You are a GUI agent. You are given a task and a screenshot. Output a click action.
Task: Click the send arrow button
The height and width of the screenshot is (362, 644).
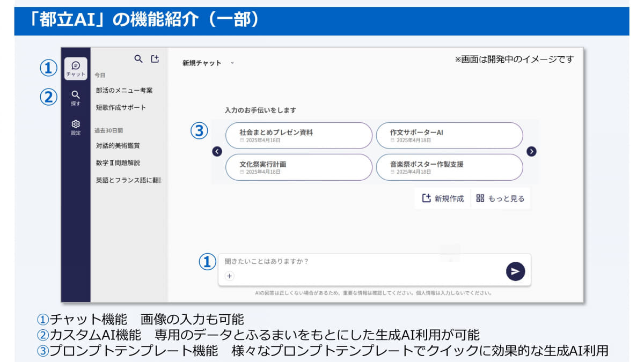click(x=515, y=271)
